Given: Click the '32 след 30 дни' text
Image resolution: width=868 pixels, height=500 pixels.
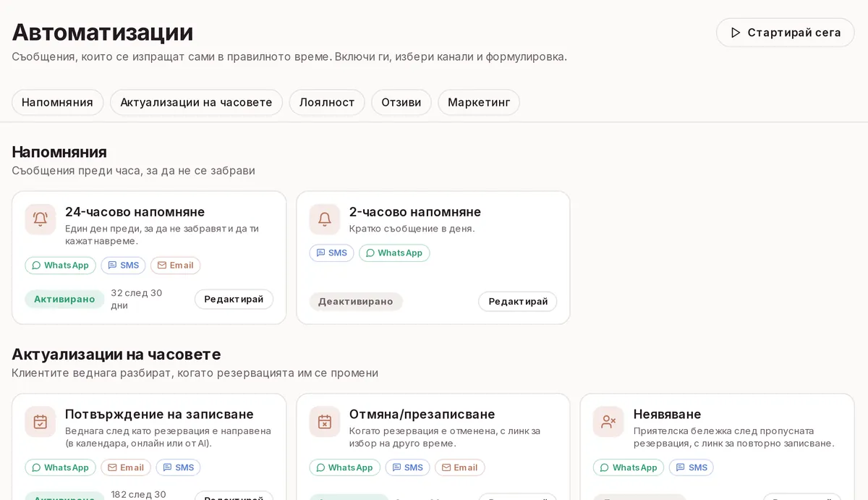Looking at the screenshot, I should tap(137, 300).
